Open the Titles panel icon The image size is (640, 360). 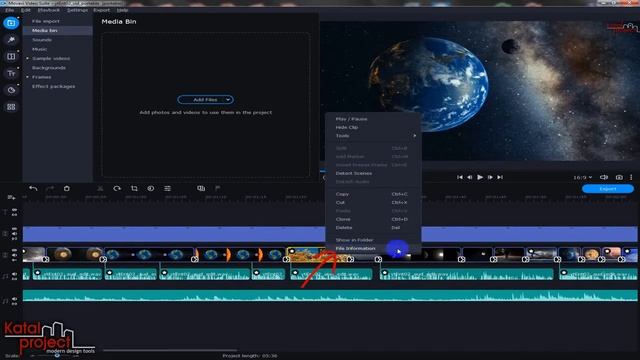click(11, 73)
